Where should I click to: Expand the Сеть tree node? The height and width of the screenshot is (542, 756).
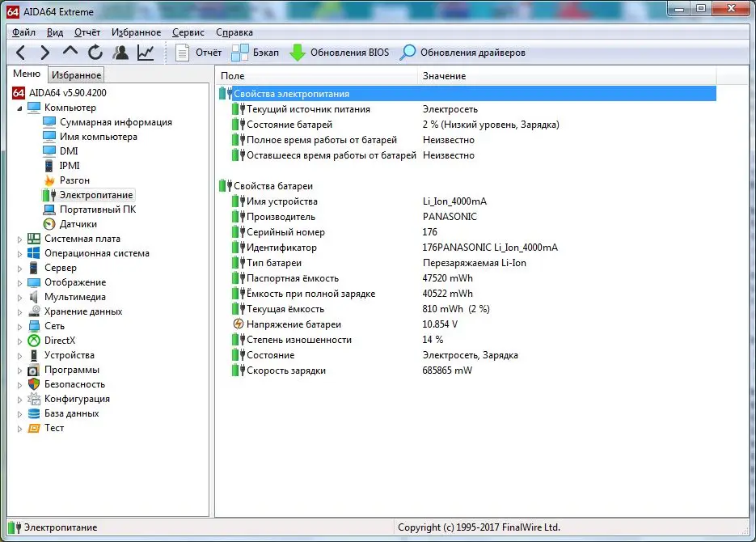click(19, 327)
